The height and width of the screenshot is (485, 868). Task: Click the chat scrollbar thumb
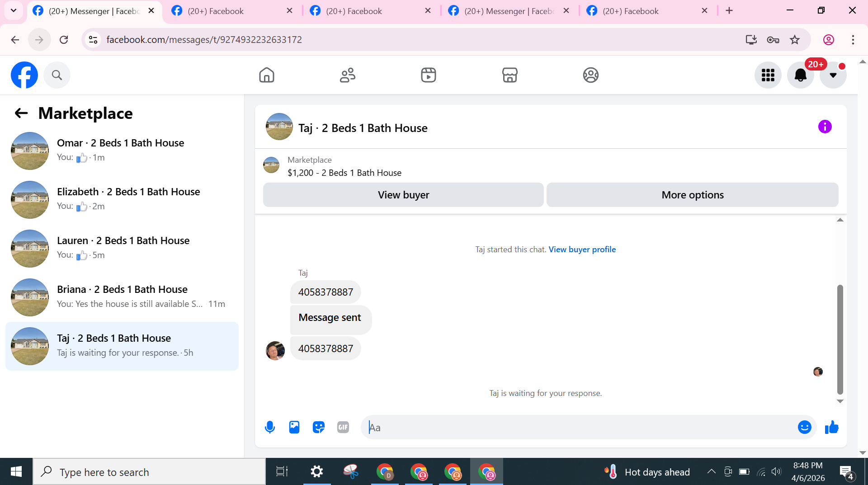pyautogui.click(x=840, y=339)
